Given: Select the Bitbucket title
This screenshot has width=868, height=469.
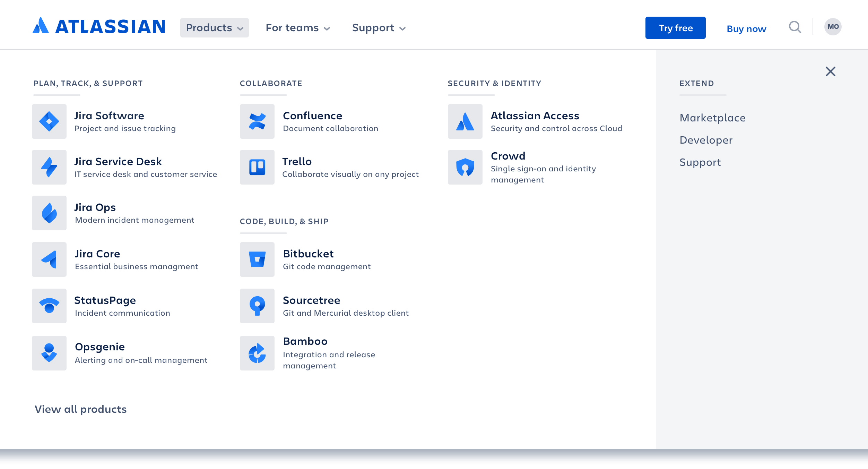Looking at the screenshot, I should [308, 254].
